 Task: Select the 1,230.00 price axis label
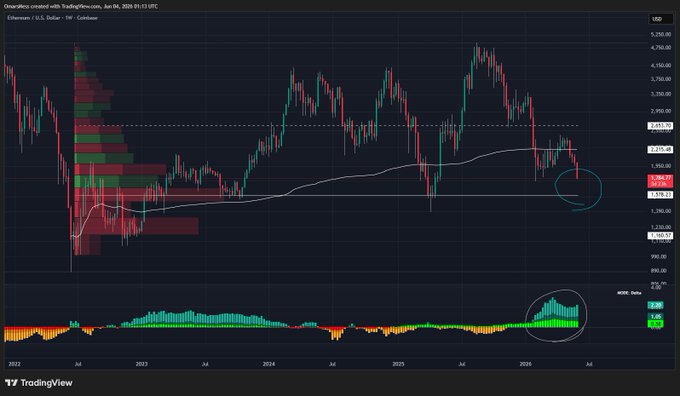coord(660,227)
